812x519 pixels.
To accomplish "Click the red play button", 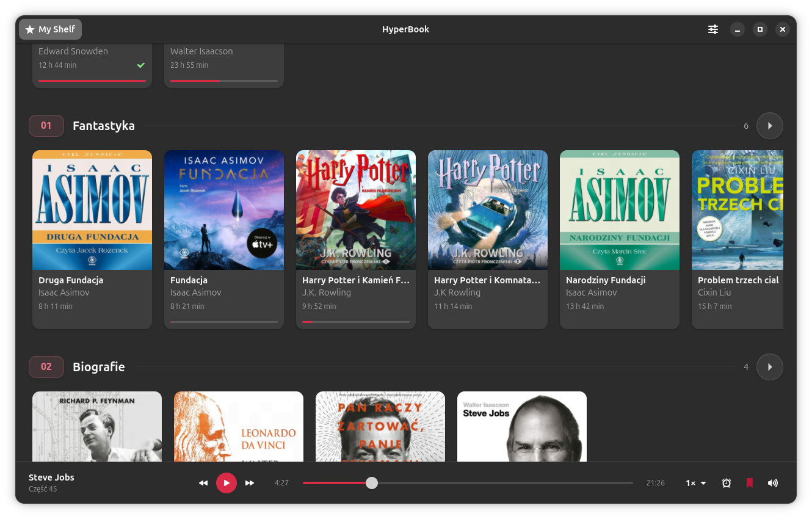I will 227,483.
